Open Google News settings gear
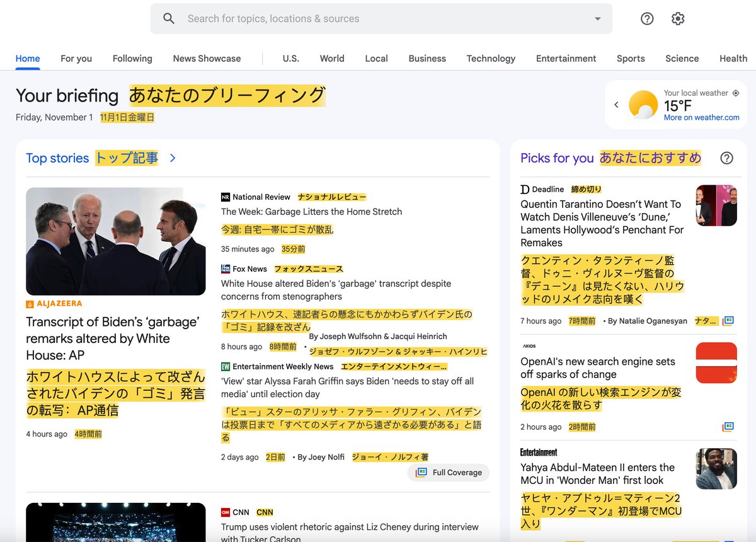 [677, 18]
